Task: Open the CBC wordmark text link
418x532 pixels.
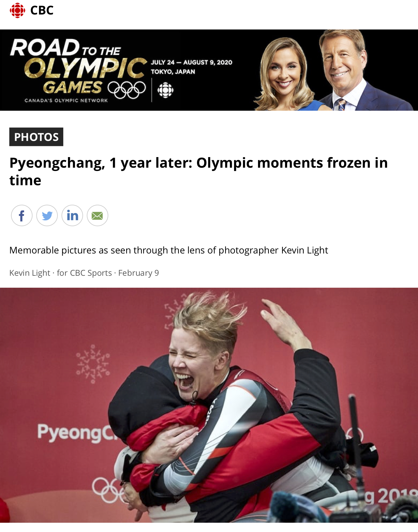Action: pos(42,11)
